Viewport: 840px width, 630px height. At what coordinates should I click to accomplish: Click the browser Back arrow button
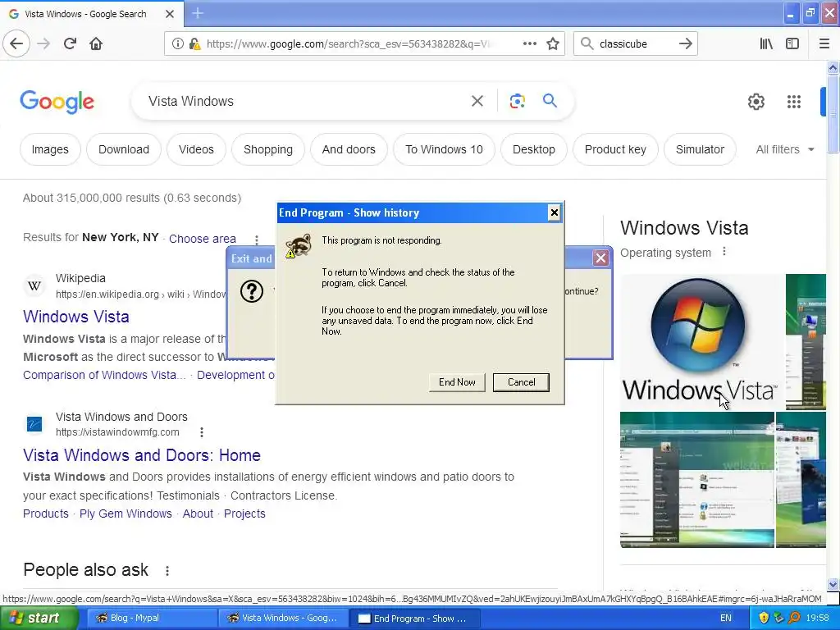(16, 43)
